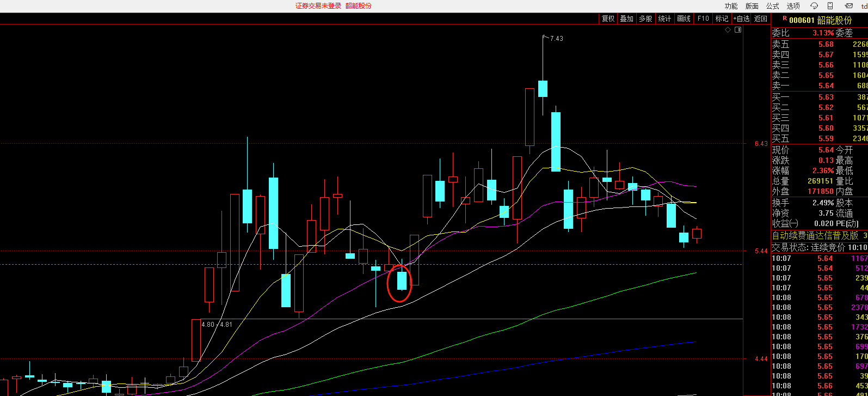Open the mobile phone icon
The height and width of the screenshot is (396, 868).
click(830, 6)
